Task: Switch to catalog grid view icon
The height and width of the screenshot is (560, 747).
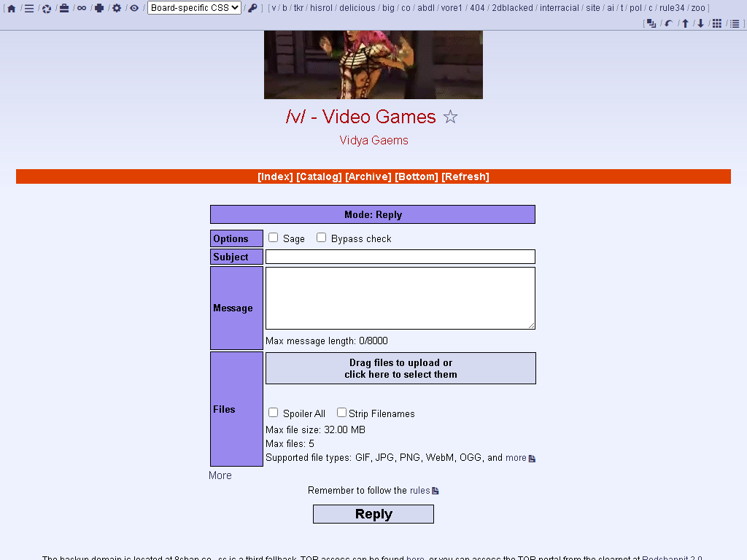Action: (717, 23)
